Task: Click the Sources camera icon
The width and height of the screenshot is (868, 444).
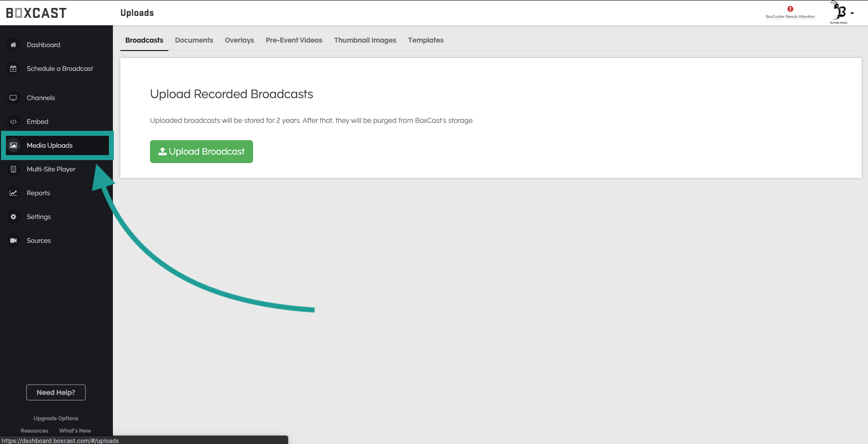Action: tap(13, 241)
